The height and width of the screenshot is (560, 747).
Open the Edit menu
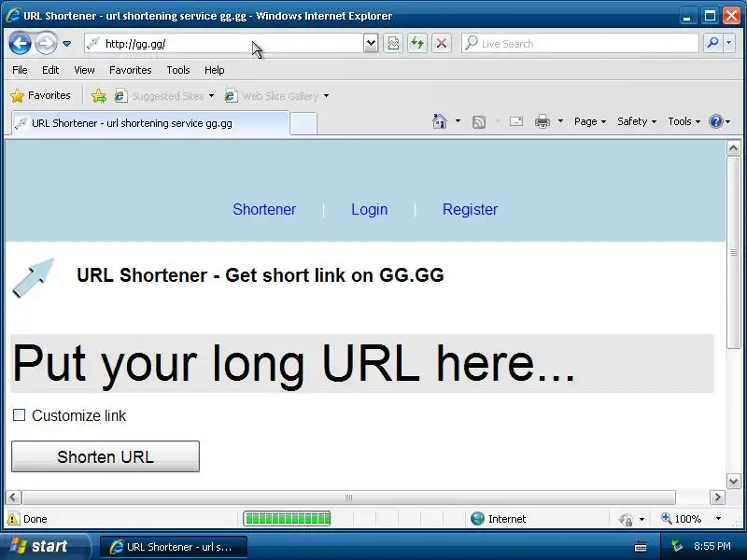click(x=50, y=70)
